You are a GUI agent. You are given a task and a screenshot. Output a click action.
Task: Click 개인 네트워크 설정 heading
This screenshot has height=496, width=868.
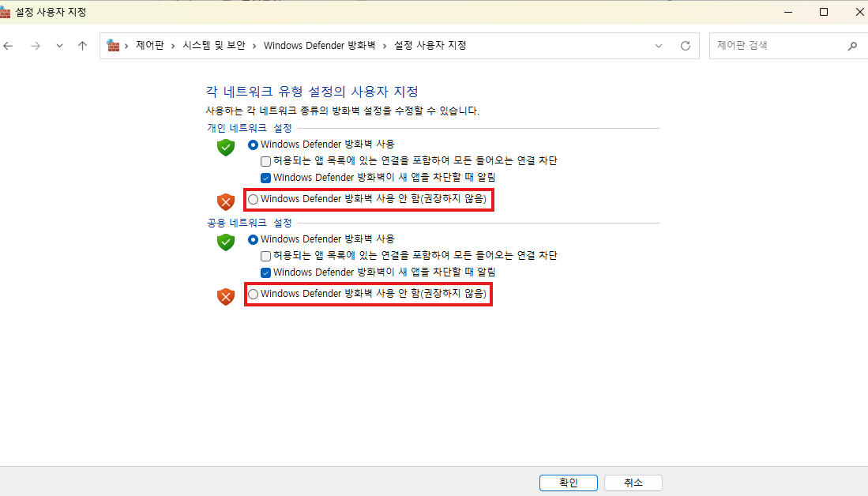(x=250, y=129)
